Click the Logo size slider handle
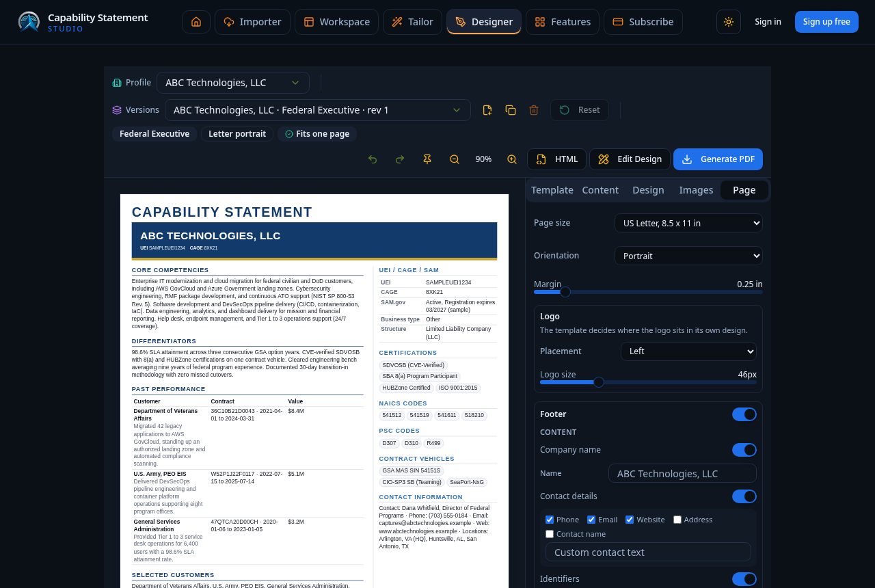 (x=599, y=382)
